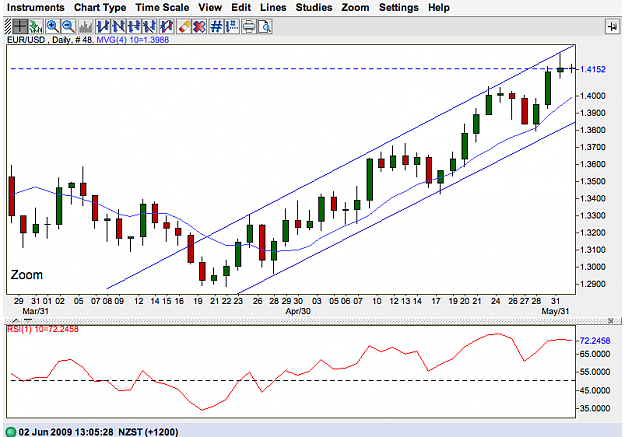Click the 72.2458 RSI value label
Screen dimensions: 625x437
(595, 341)
